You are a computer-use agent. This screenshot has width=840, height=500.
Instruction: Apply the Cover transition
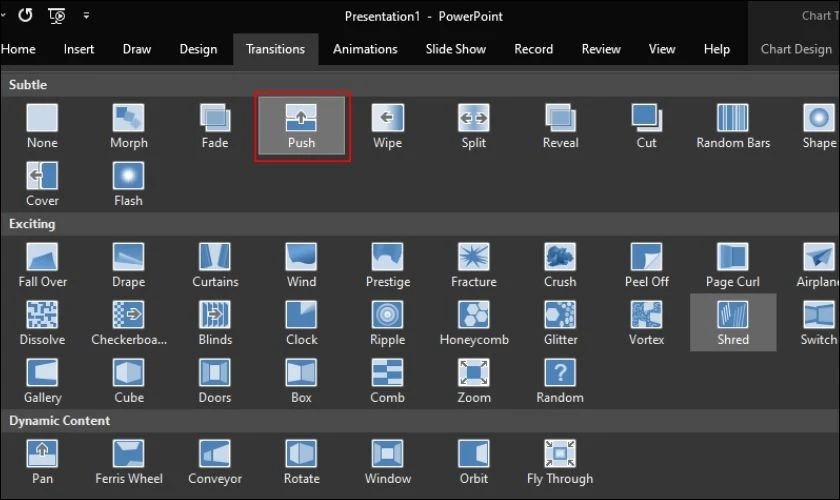tap(42, 184)
